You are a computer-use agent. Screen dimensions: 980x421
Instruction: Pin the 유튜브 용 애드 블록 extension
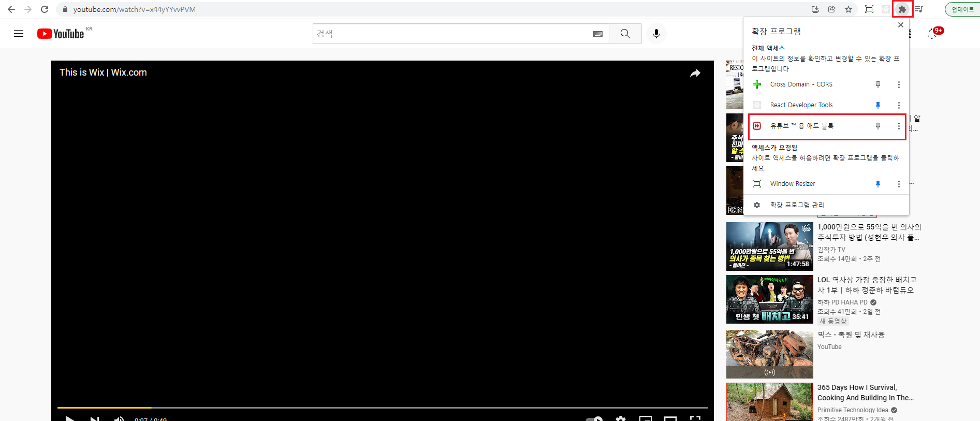tap(878, 126)
